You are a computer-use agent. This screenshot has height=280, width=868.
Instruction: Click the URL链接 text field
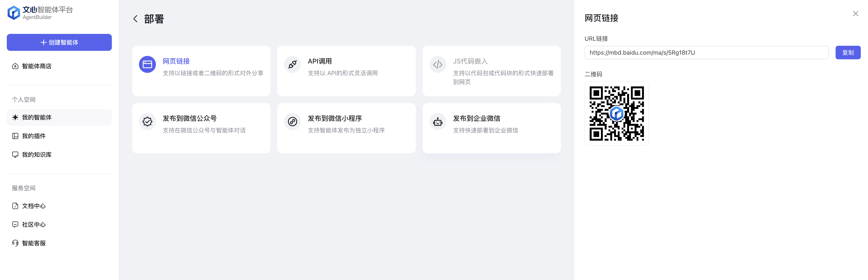(706, 53)
